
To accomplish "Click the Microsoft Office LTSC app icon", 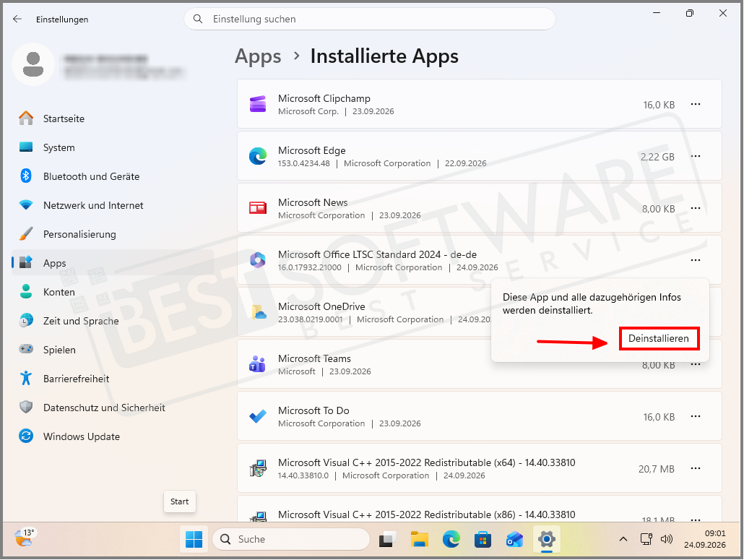I will tap(258, 260).
